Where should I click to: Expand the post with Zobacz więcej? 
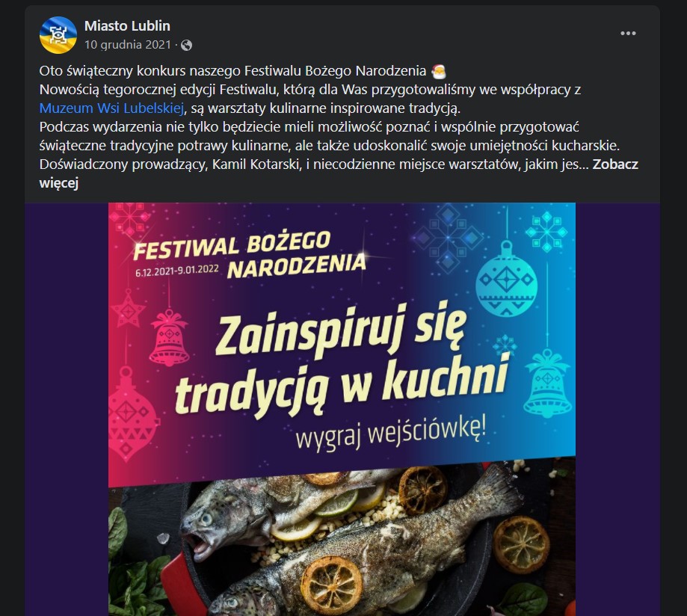[339, 173]
